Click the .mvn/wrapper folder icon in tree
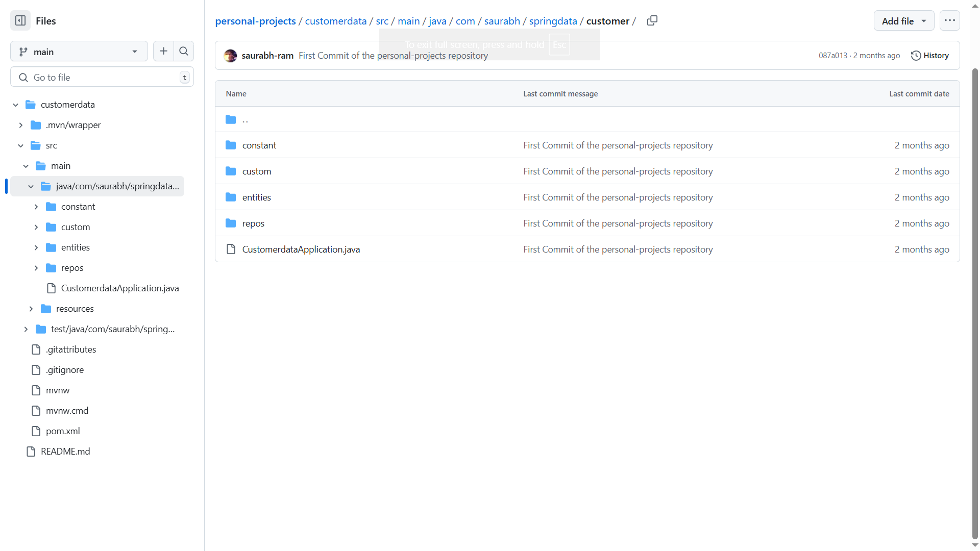 [36, 125]
